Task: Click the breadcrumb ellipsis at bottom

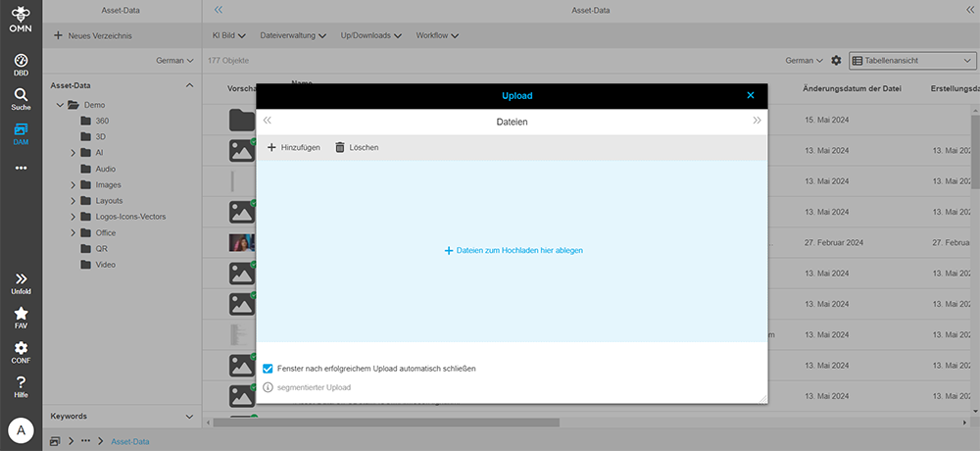Action: (85, 441)
